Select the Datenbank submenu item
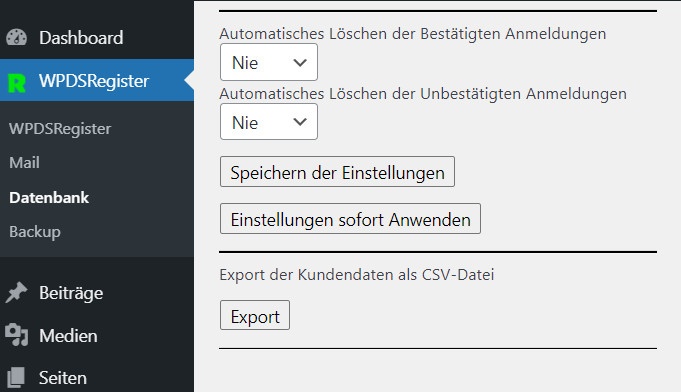The image size is (681, 392). coord(49,198)
